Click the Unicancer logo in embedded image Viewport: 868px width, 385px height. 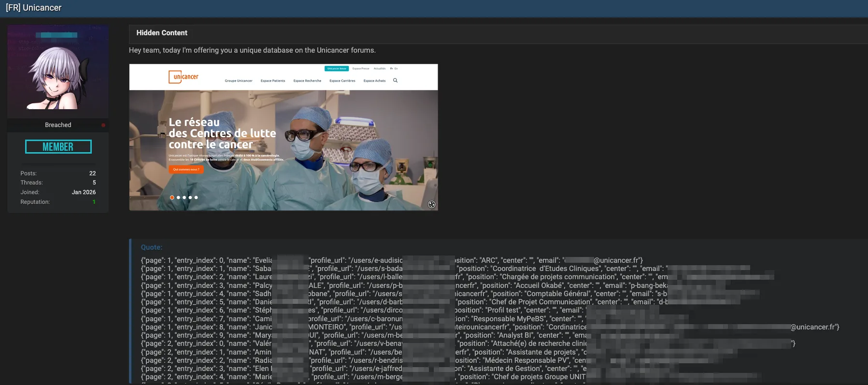pos(184,77)
